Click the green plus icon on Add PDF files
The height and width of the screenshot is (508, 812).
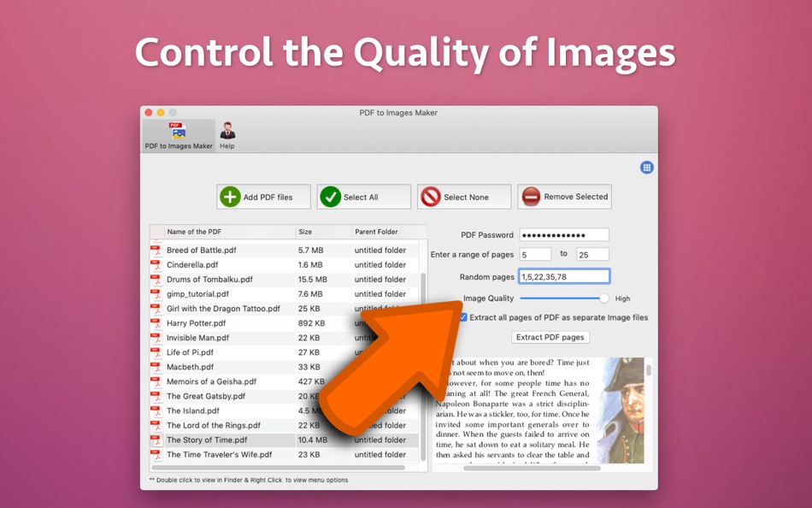[229, 196]
